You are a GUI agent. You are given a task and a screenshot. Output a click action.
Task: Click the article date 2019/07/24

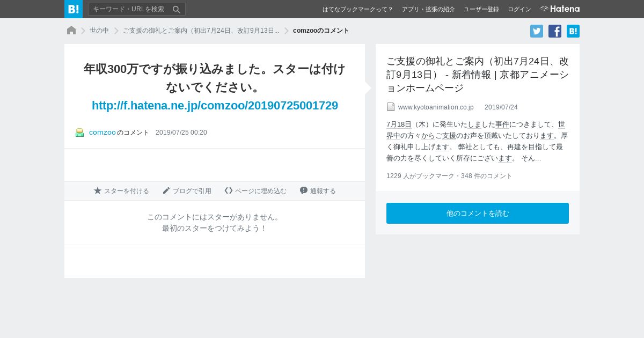coord(501,107)
